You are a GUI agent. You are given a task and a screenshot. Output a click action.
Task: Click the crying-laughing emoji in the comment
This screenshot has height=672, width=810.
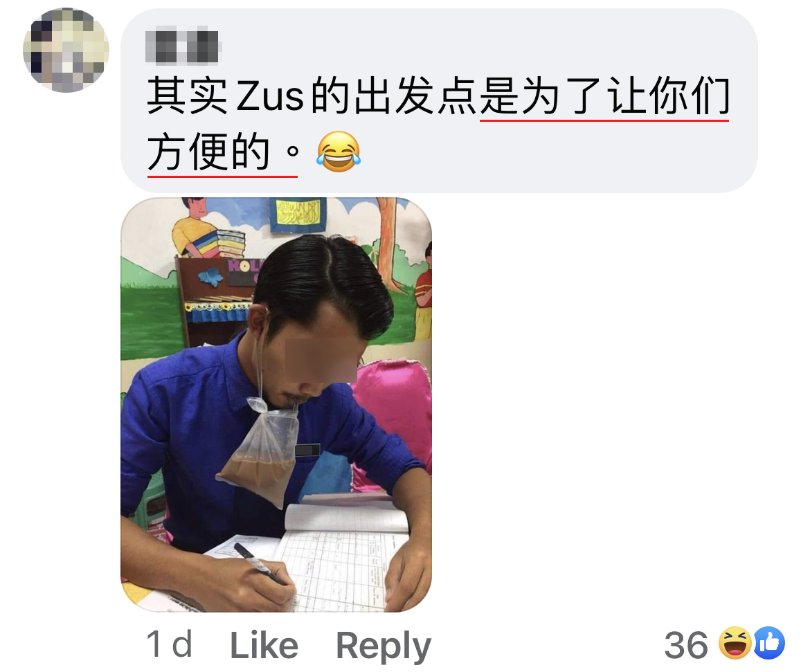[x=339, y=152]
